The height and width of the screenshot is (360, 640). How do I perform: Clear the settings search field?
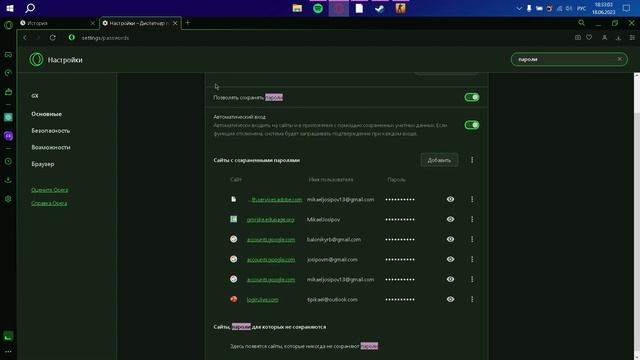620,59
